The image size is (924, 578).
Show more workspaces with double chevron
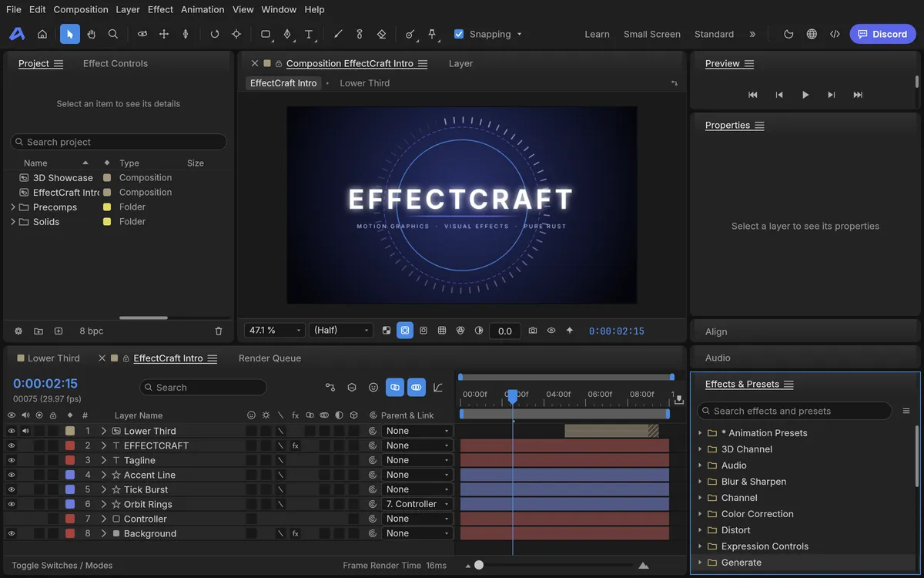pos(752,34)
